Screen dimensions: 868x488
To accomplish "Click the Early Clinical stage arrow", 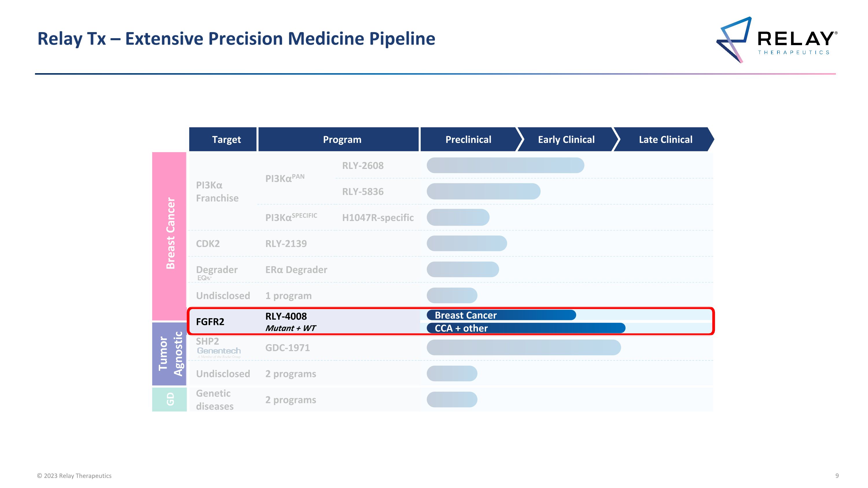I will pyautogui.click(x=566, y=139).
